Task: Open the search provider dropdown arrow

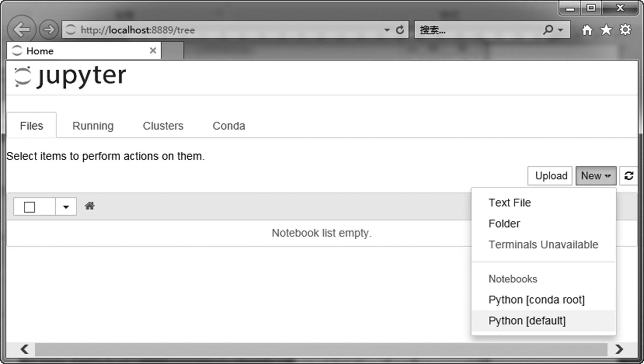Action: pyautogui.click(x=561, y=30)
